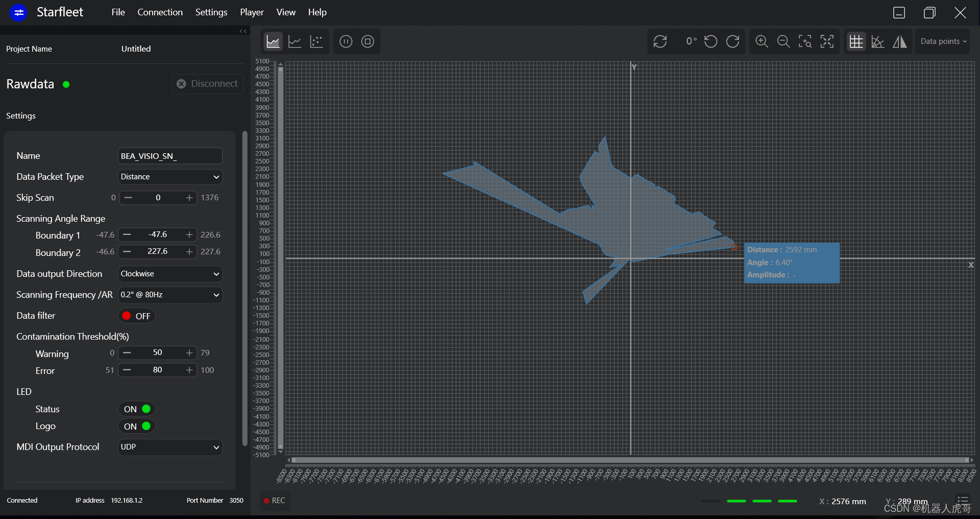This screenshot has height=519, width=980.
Task: Toggle the LED Logo switch
Action: point(137,426)
